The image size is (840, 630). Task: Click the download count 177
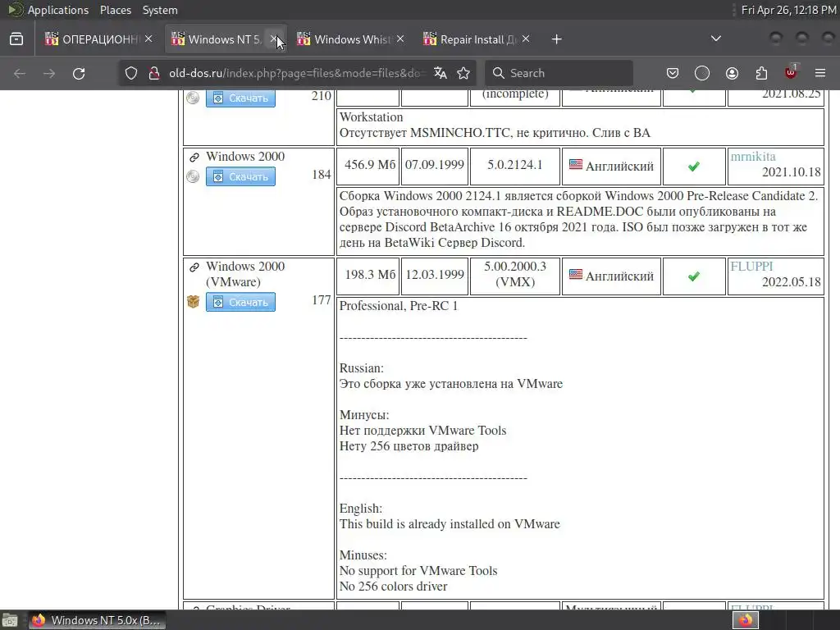321,300
